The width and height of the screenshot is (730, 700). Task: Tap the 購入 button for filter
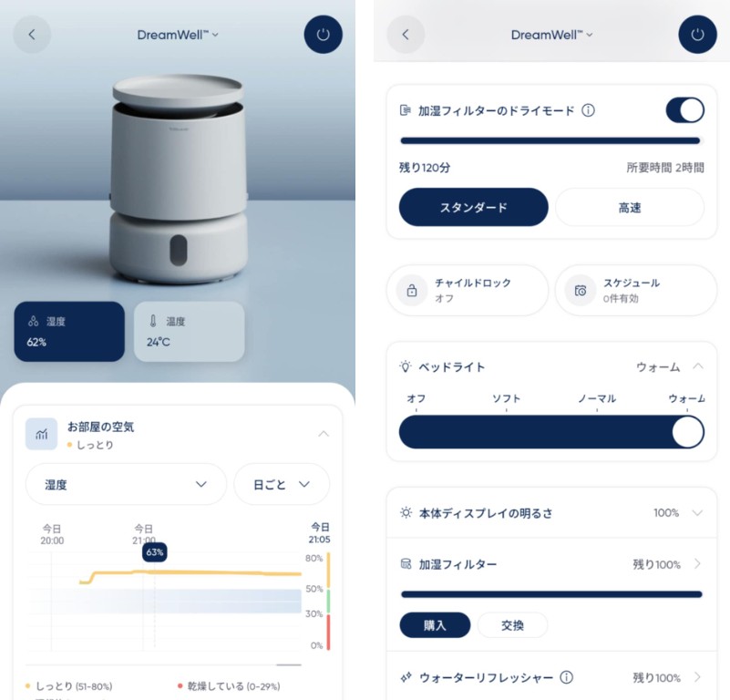435,625
